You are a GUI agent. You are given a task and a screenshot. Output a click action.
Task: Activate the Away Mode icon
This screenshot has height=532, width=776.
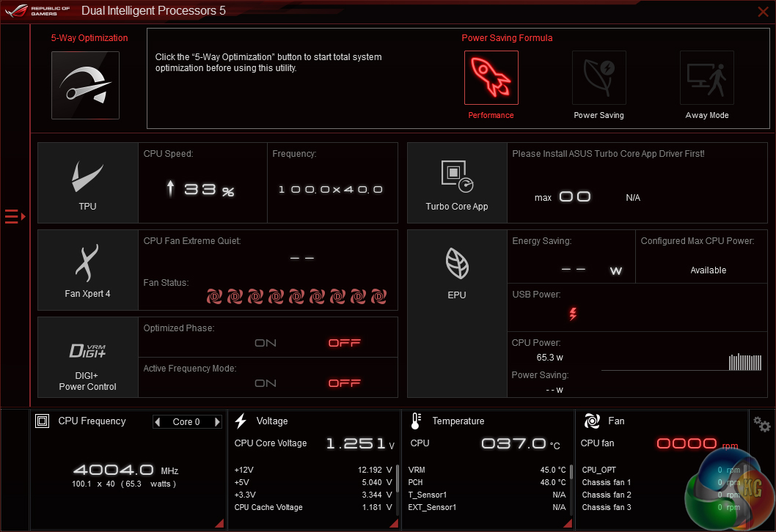707,78
